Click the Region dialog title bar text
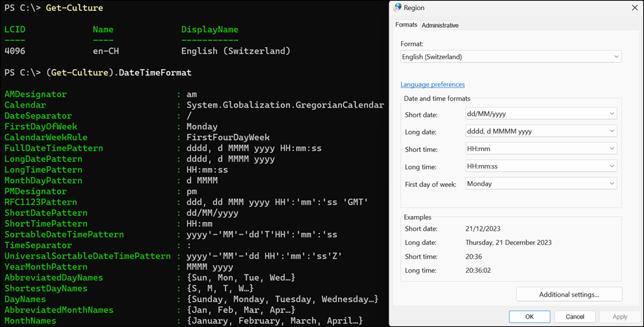This screenshot has height=327, width=644. 414,8
